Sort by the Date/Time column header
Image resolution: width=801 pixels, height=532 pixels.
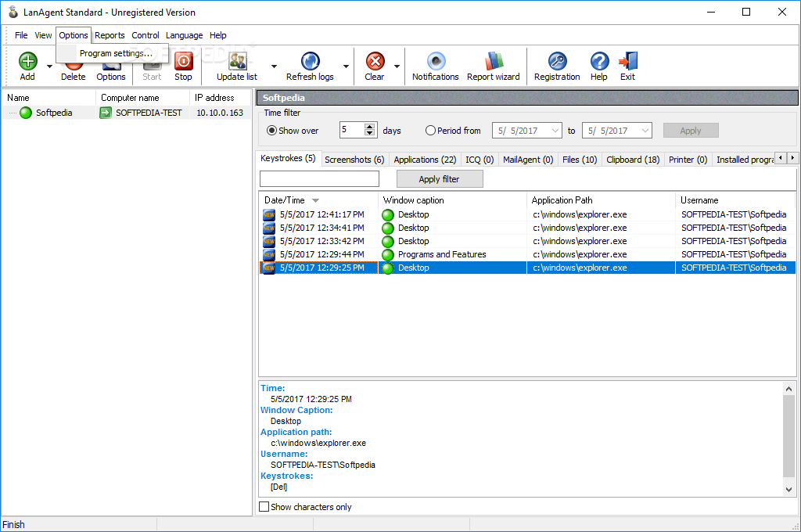(x=285, y=200)
